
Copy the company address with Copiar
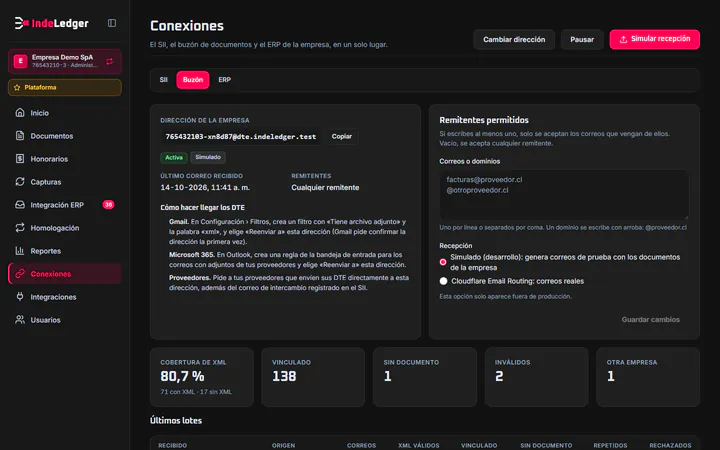click(342, 136)
